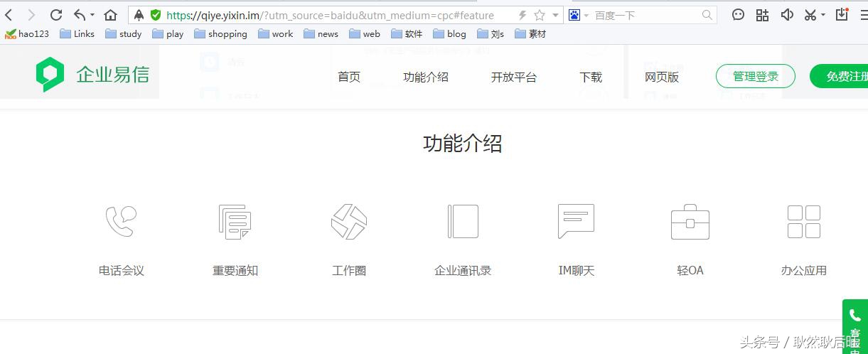Open the apps grid toolbar icon
This screenshot has width=868, height=354.
click(762, 14)
